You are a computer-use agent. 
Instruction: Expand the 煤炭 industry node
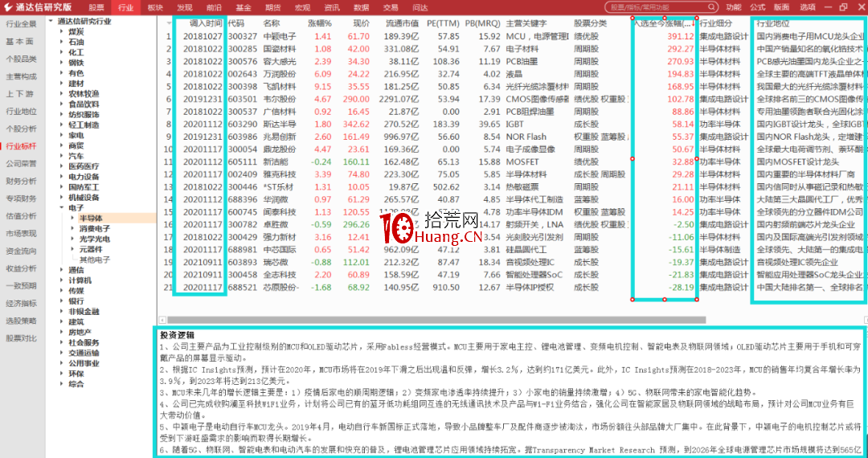coord(62,31)
